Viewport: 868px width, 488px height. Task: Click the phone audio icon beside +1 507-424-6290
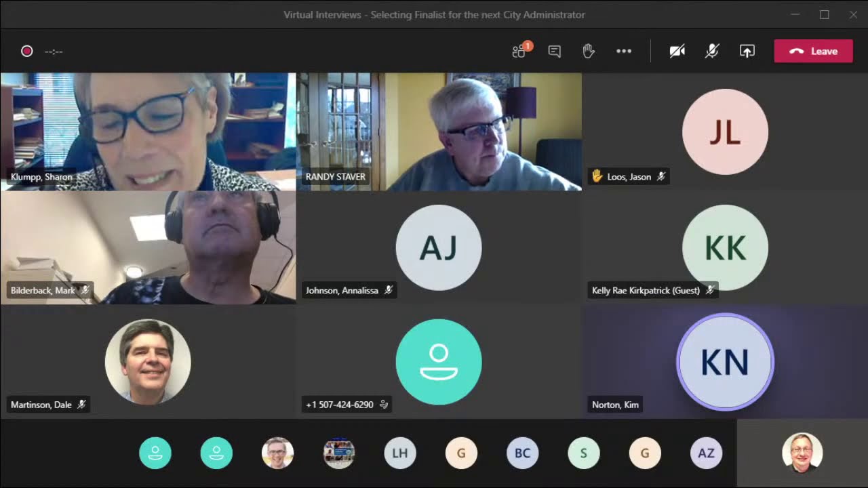384,405
